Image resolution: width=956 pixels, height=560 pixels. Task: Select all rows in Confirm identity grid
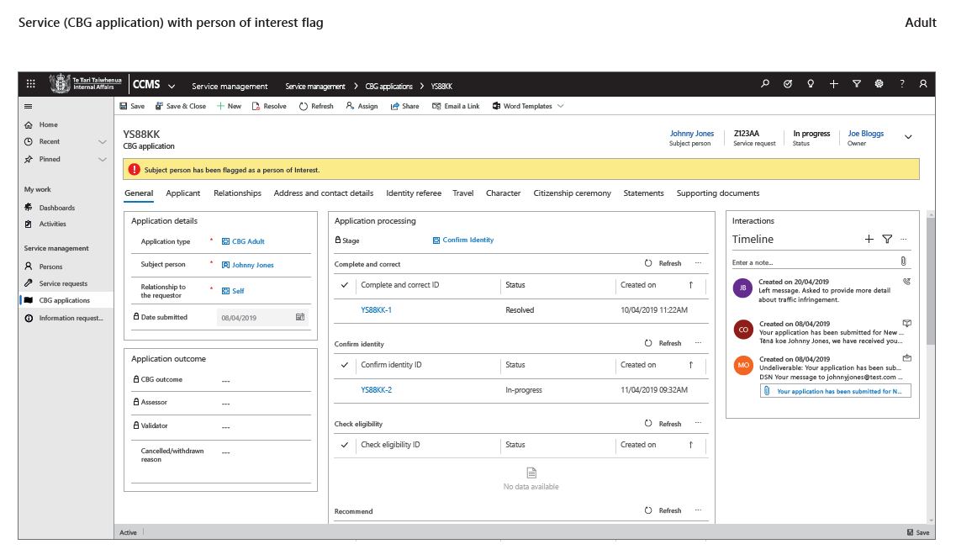[x=345, y=365]
